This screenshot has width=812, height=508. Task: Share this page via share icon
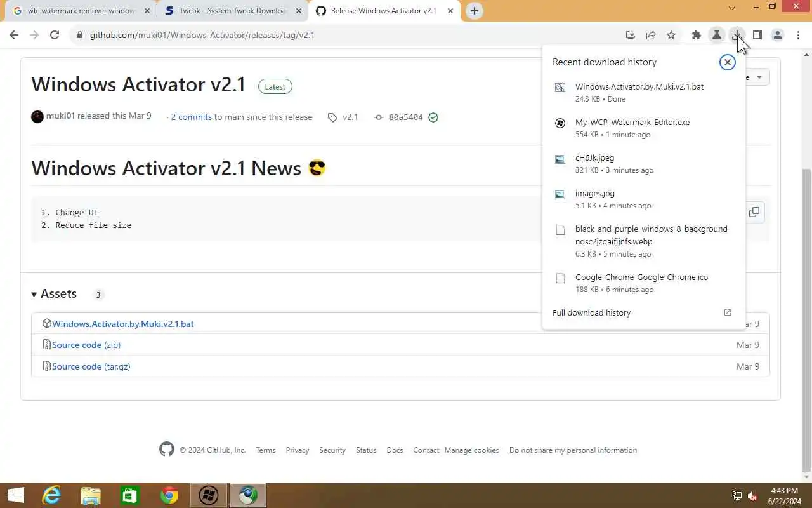(x=651, y=35)
